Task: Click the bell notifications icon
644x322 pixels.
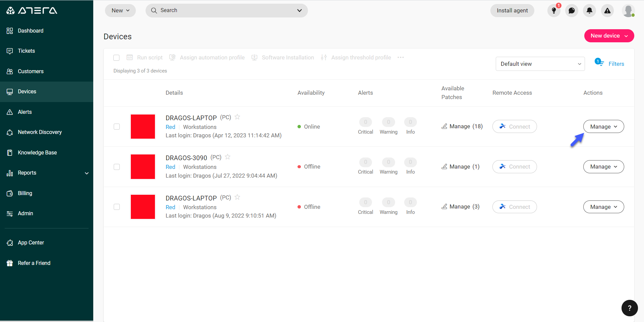Action: (589, 11)
